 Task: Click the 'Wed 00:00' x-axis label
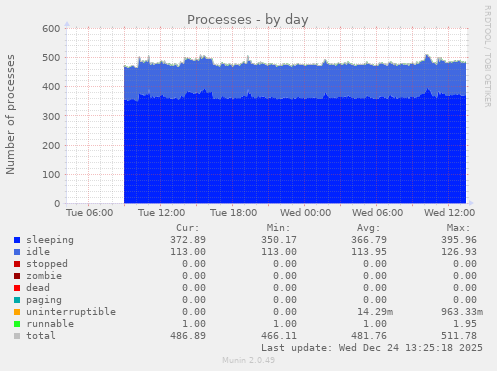306,213
